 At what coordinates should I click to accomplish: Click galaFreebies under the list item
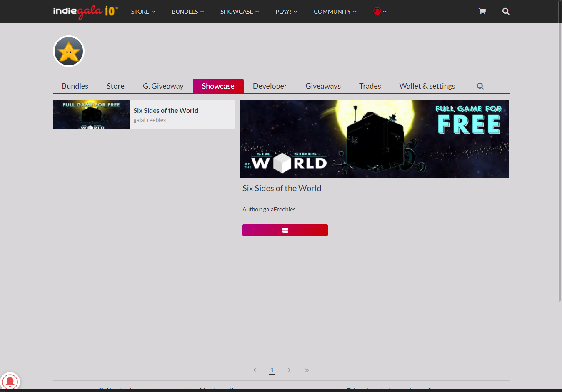click(150, 120)
